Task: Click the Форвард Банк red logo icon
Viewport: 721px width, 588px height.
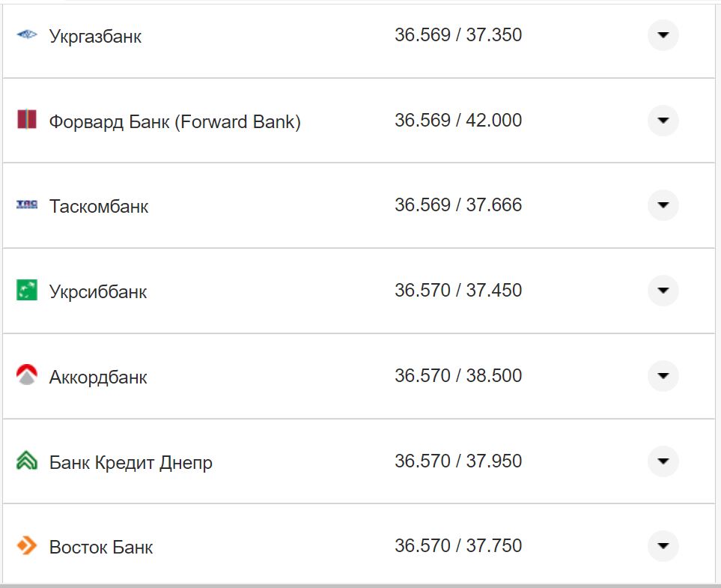Action: point(27,120)
